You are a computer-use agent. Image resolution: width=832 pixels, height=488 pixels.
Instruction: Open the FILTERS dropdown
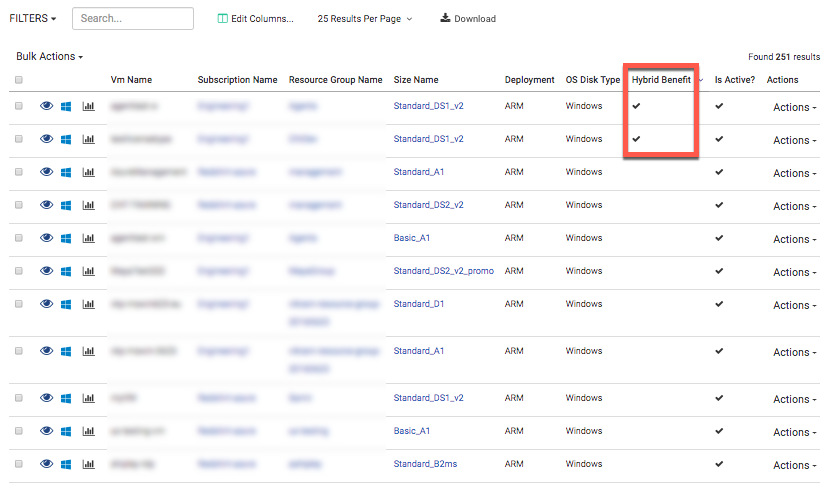tap(32, 19)
